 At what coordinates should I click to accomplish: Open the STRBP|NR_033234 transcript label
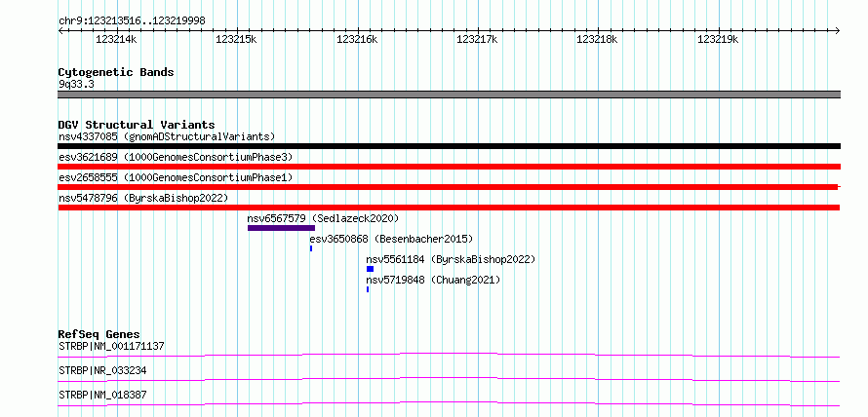click(102, 371)
